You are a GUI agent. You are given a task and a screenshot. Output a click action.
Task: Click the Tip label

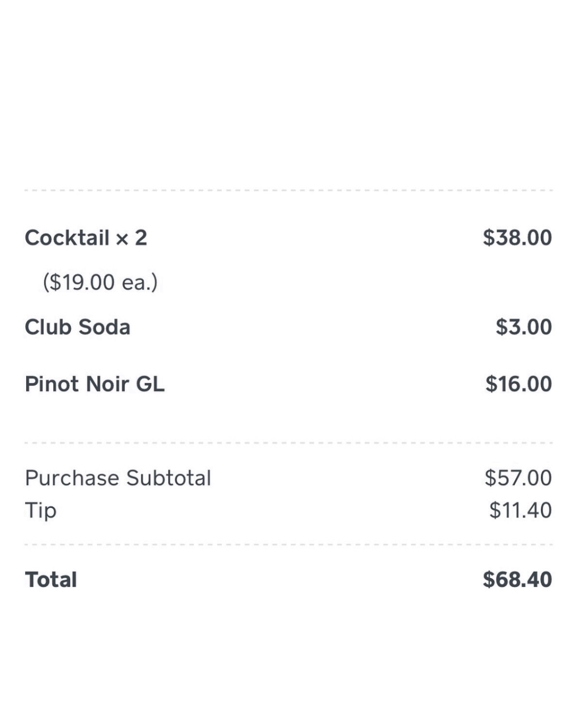[41, 510]
